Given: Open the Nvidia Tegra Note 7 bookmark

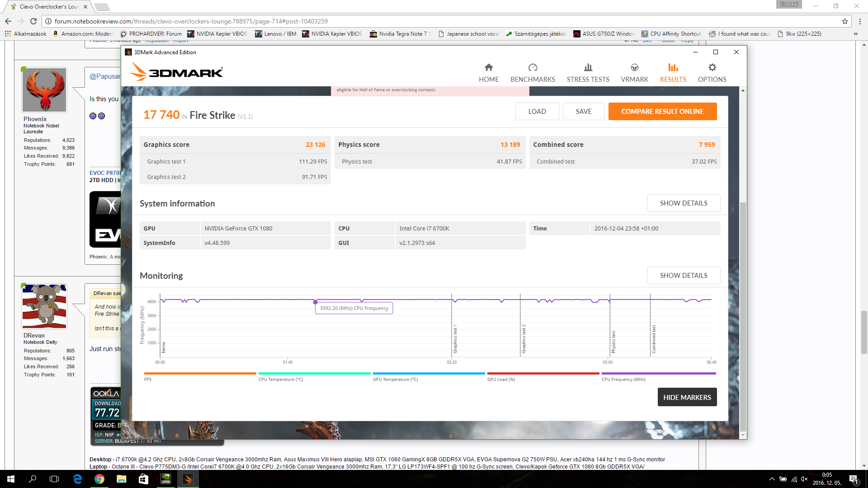Looking at the screenshot, I should click(x=400, y=34).
